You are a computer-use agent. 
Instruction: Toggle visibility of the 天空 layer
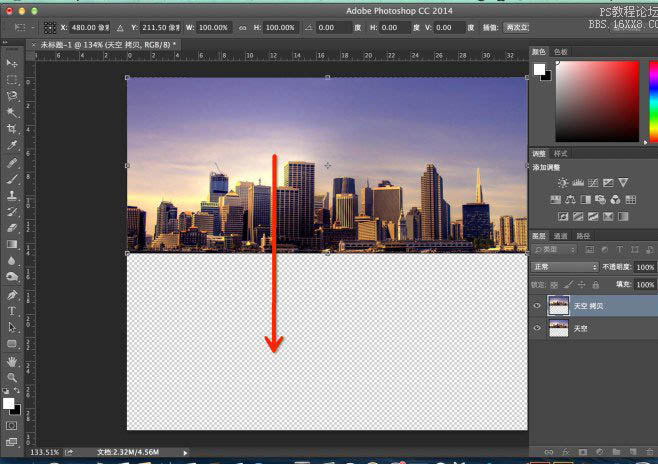click(x=537, y=328)
